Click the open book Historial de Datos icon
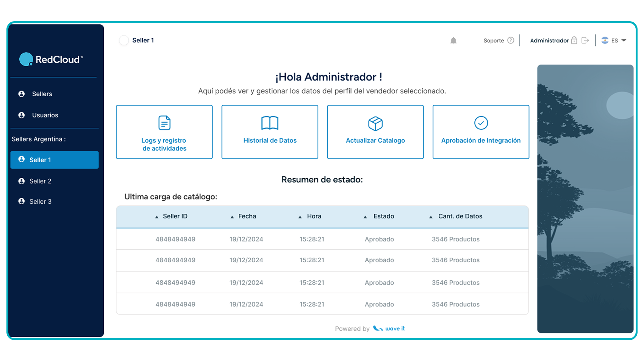The width and height of the screenshot is (644, 361). click(270, 123)
